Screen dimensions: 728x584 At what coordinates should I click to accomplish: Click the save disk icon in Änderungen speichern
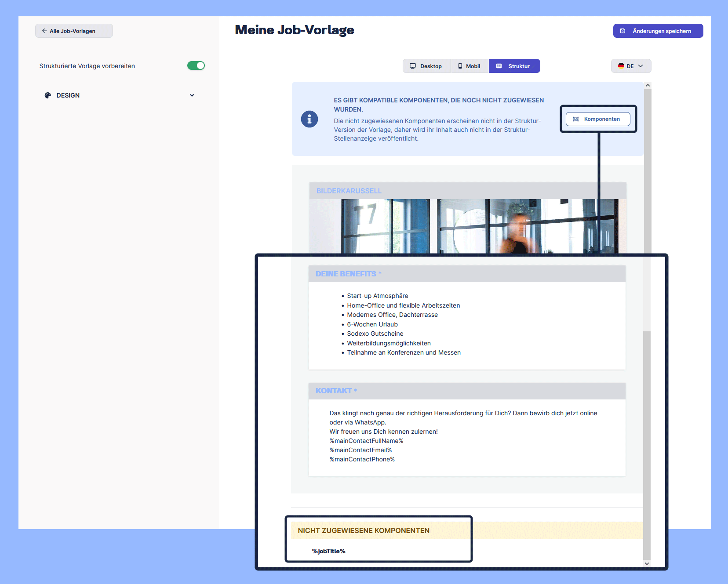pyautogui.click(x=622, y=31)
